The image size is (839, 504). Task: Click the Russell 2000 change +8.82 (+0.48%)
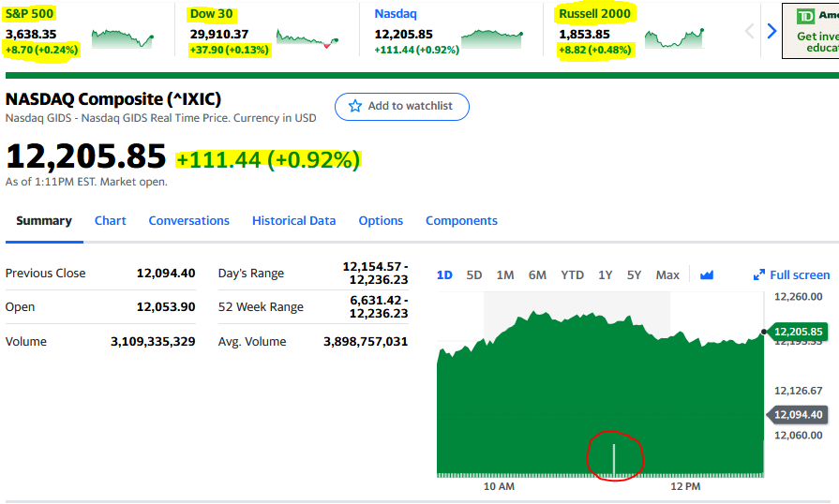tap(595, 51)
